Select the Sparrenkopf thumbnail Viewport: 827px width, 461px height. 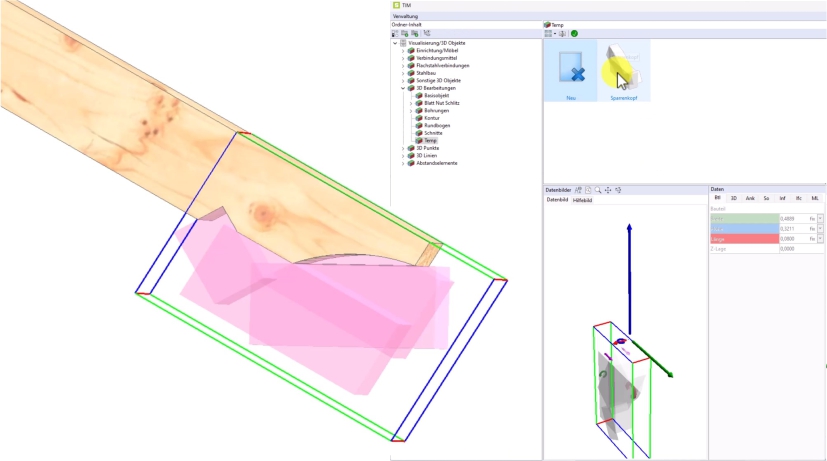[624, 70]
